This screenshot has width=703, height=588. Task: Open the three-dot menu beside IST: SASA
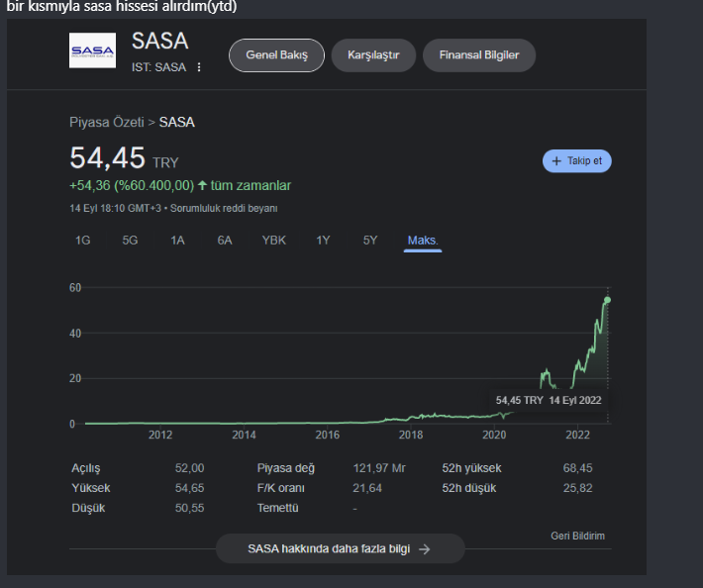click(199, 67)
